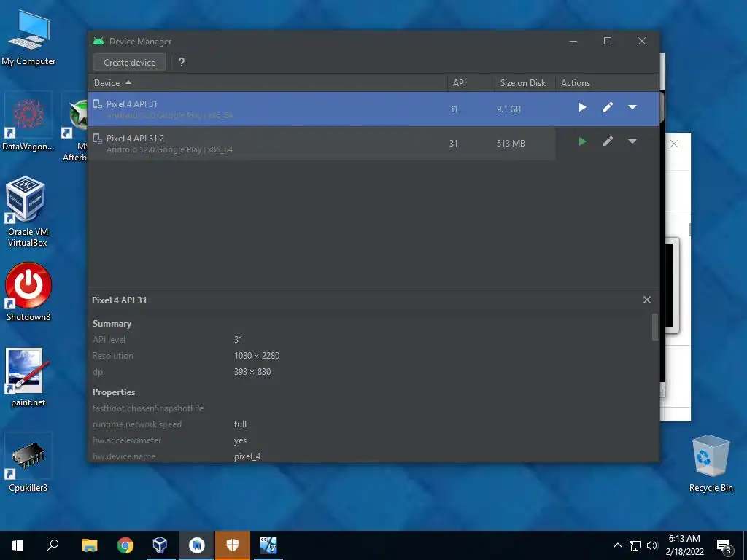Viewport: 747px width, 560px height.
Task: Click the Create device button
Action: 130,63
